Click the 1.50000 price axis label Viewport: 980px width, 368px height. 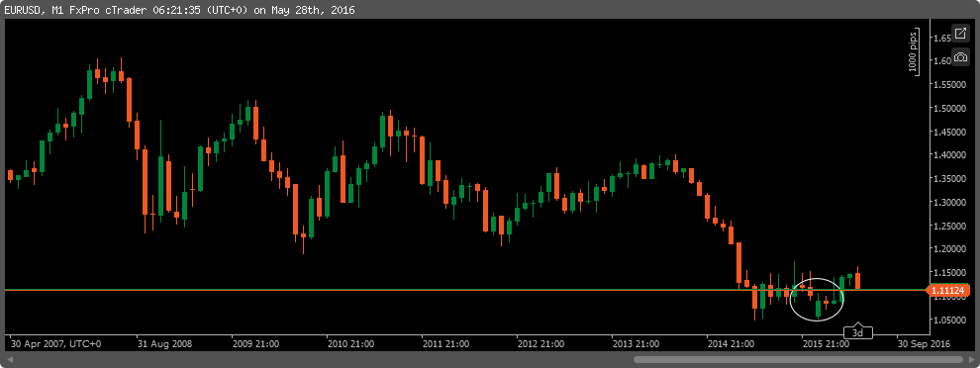949,108
